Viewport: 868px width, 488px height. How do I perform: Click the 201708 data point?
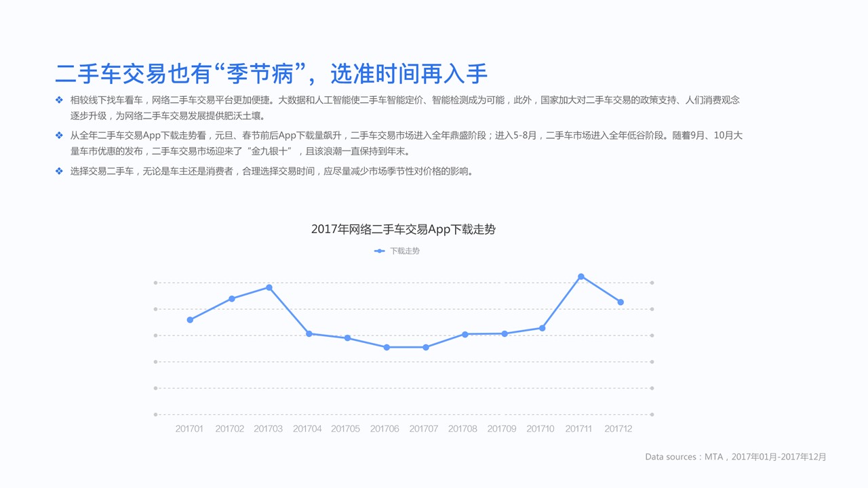click(x=465, y=334)
